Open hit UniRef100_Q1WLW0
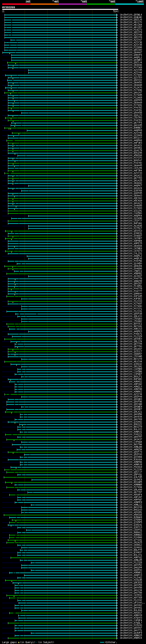This screenshot has height=644, width=146. click(x=131, y=17)
